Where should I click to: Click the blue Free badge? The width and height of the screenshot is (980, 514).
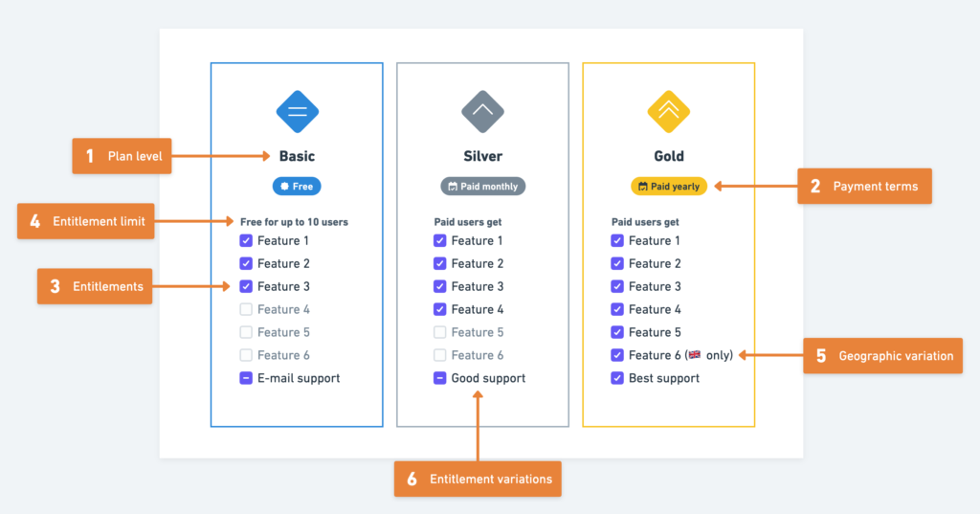297,187
